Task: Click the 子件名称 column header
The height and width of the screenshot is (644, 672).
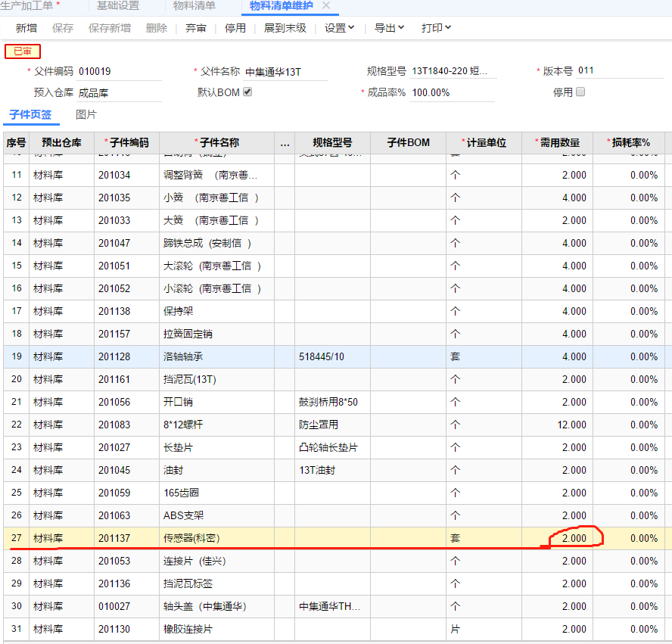Action: (217, 143)
